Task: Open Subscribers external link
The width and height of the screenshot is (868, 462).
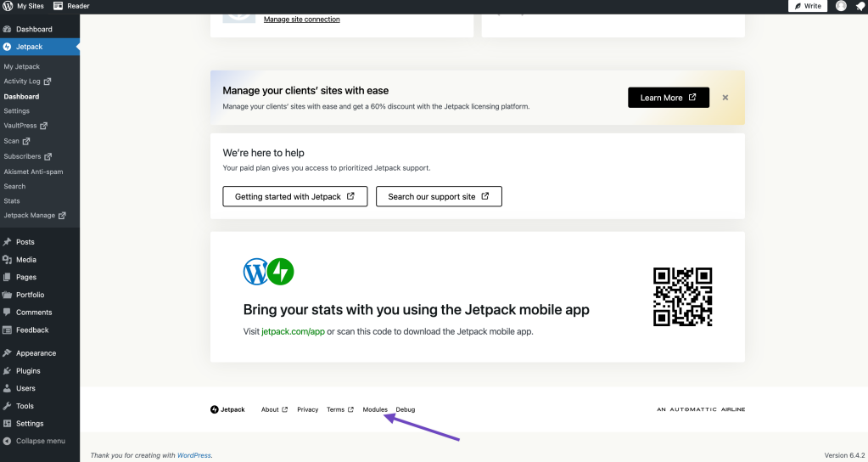Action: tap(28, 157)
